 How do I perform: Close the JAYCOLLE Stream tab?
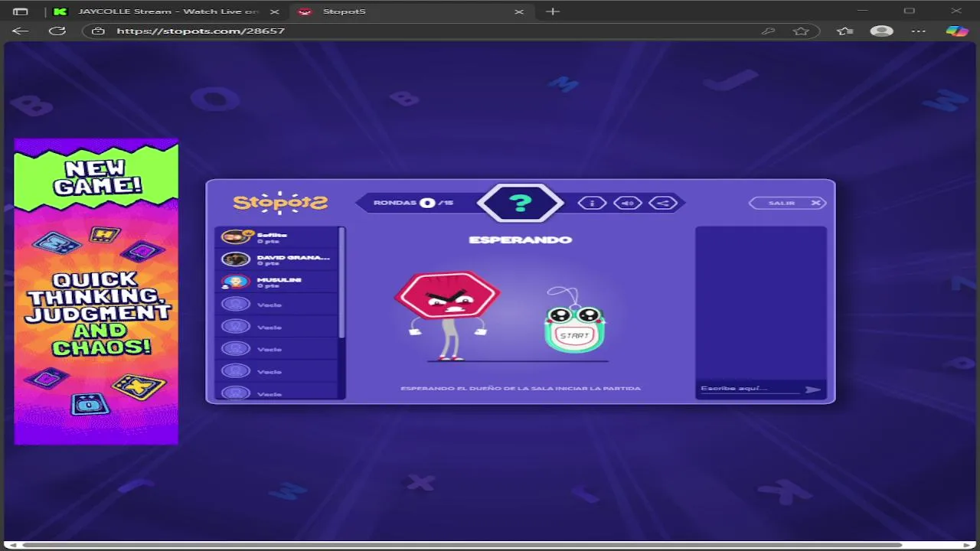pyautogui.click(x=274, y=11)
